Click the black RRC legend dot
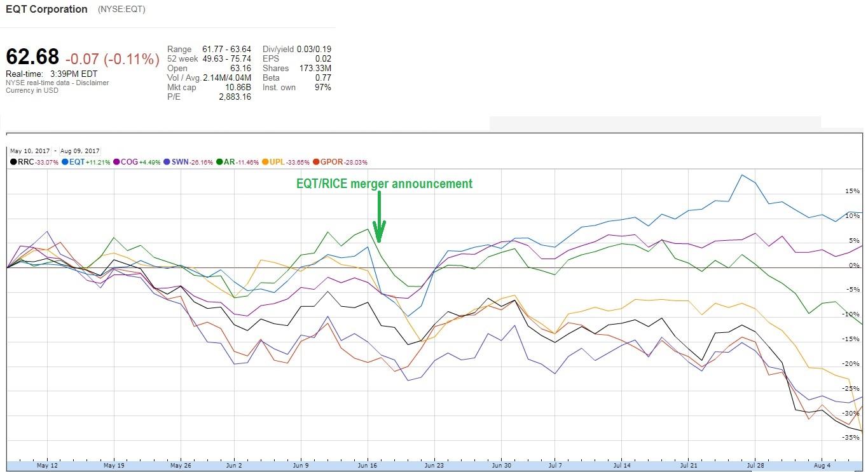Screen dimensions: 868x472 [x=13, y=162]
